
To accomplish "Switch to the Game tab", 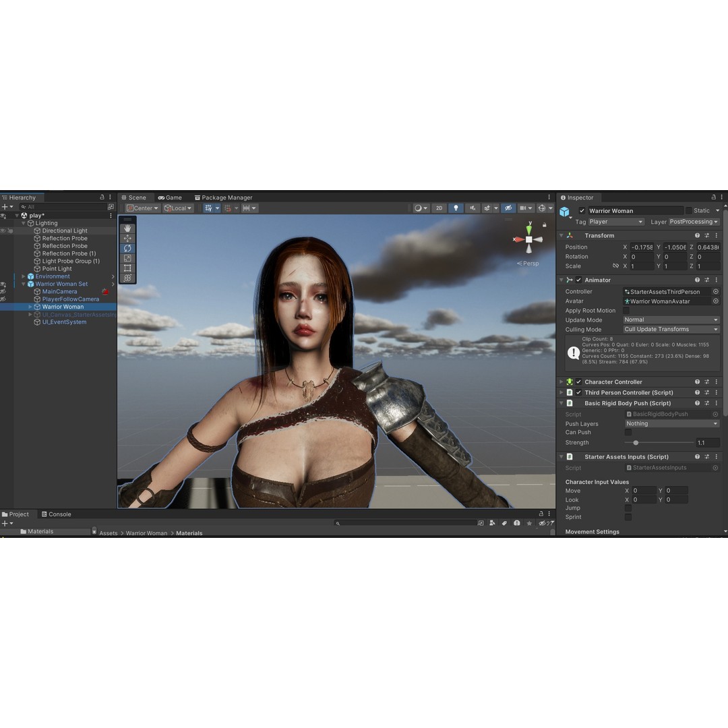I will tap(170, 198).
